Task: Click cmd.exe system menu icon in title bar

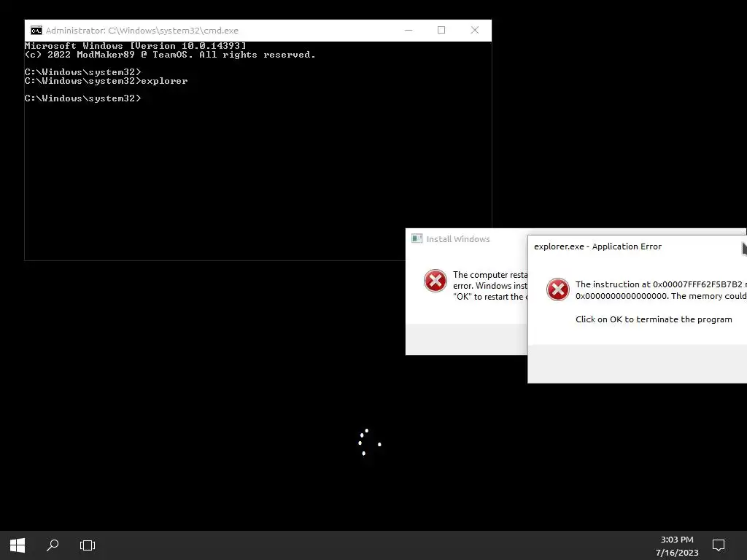Action: pos(36,31)
